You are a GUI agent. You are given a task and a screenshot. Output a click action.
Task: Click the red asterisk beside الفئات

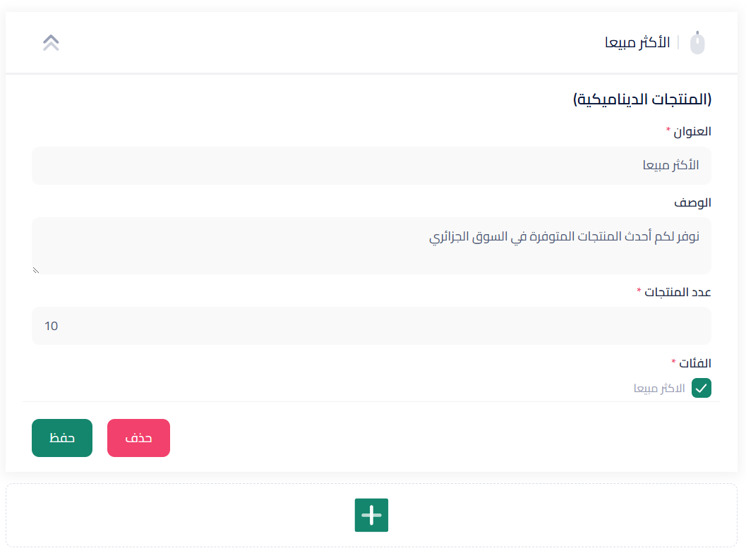pyautogui.click(x=673, y=361)
